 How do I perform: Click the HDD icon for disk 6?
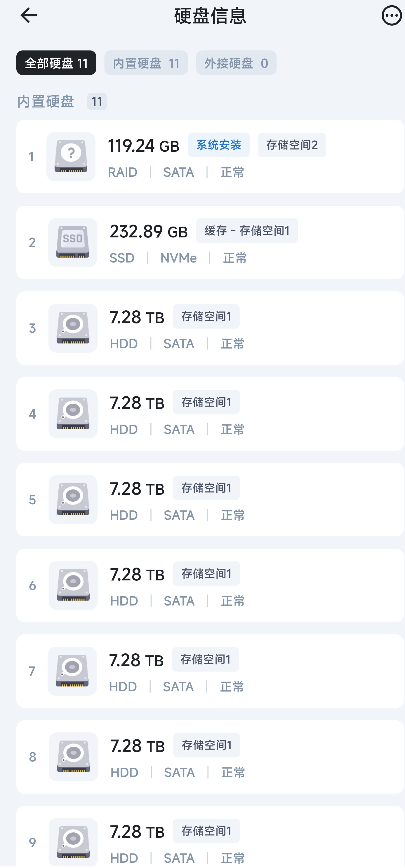tap(73, 585)
